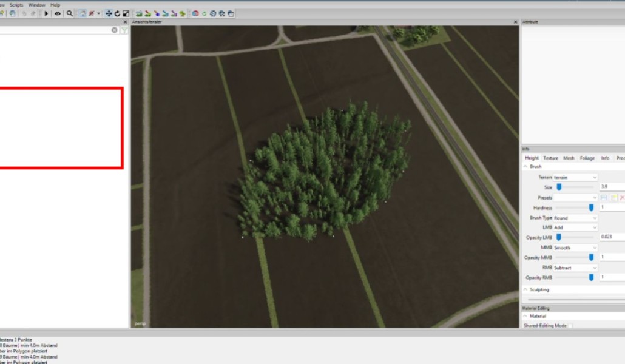Click the filter funnel icon beside search
Image resolution: width=625 pixels, height=364 pixels.
[124, 30]
